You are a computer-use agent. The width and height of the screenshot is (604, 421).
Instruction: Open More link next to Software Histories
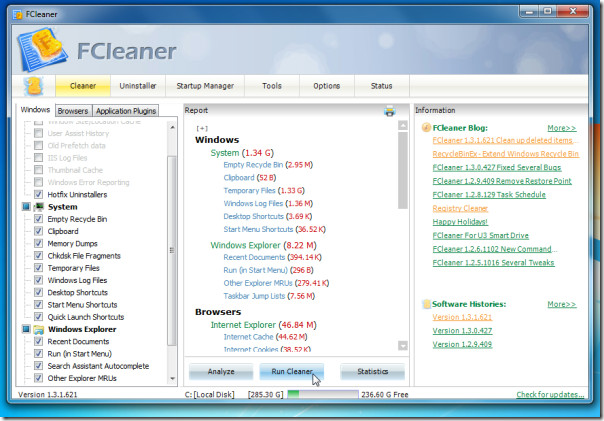coord(562,304)
